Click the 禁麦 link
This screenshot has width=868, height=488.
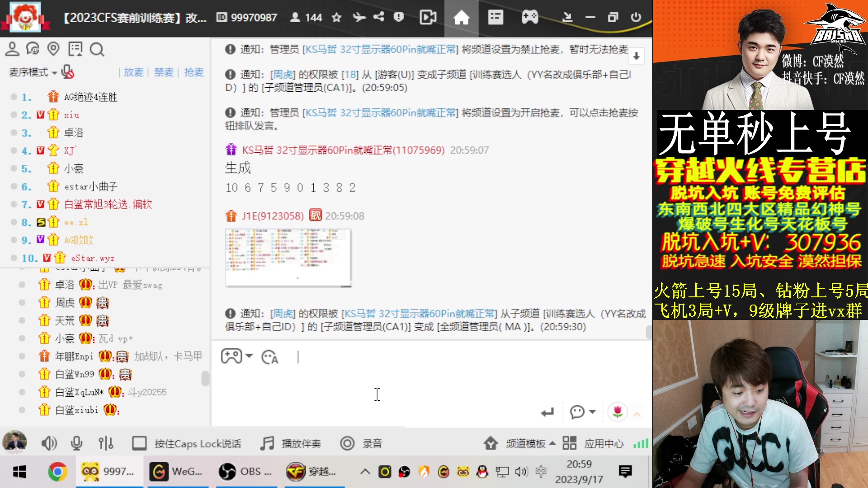[x=164, y=72]
